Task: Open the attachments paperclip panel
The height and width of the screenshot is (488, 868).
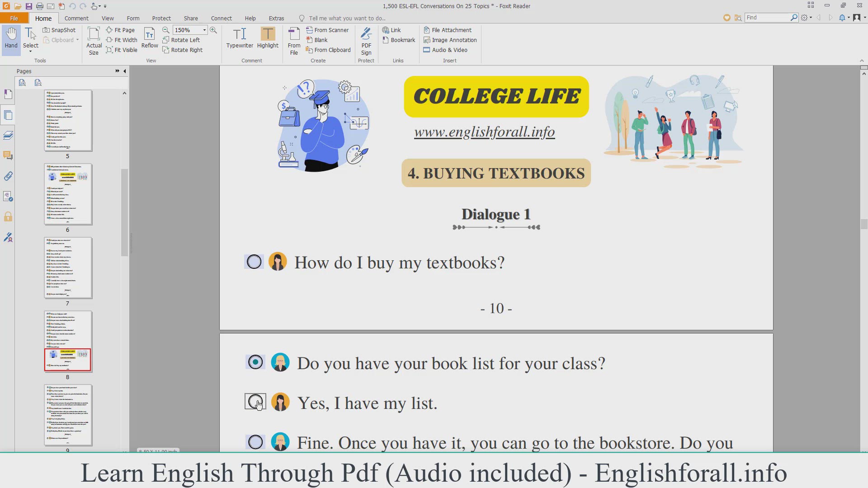Action: tap(8, 176)
